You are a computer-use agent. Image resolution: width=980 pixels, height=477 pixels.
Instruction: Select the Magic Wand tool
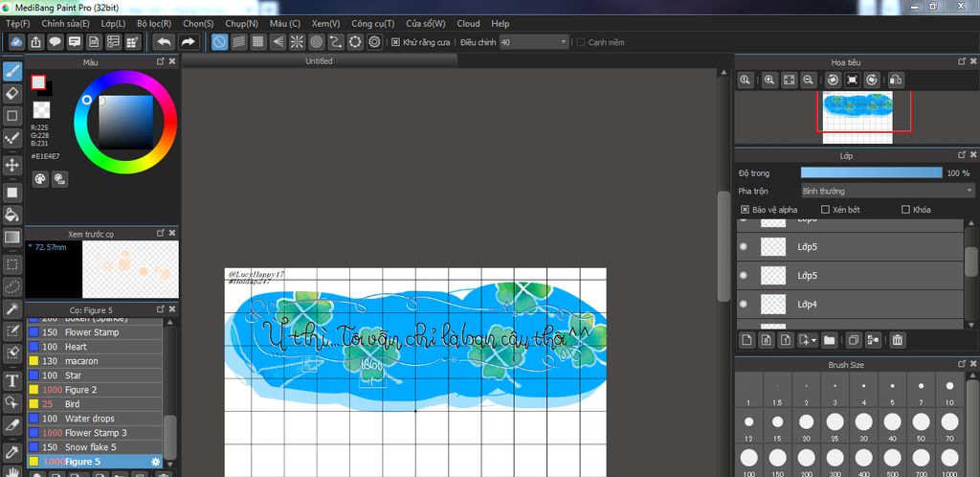(11, 308)
